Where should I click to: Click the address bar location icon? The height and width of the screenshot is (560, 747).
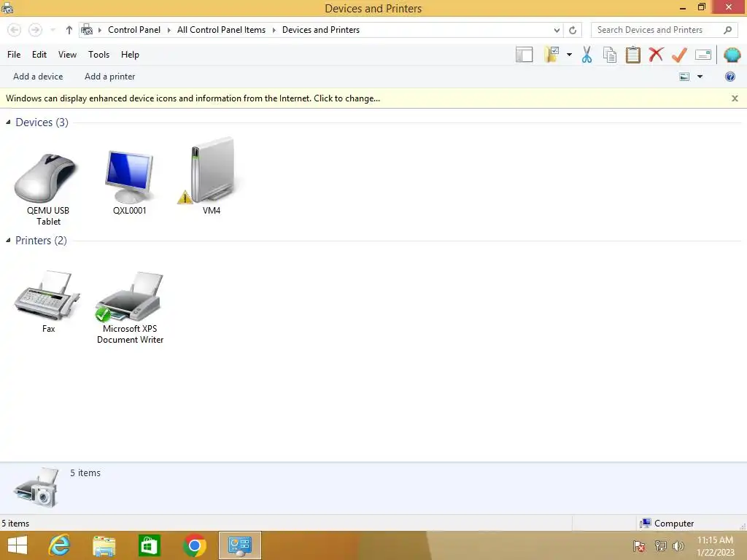tap(87, 30)
